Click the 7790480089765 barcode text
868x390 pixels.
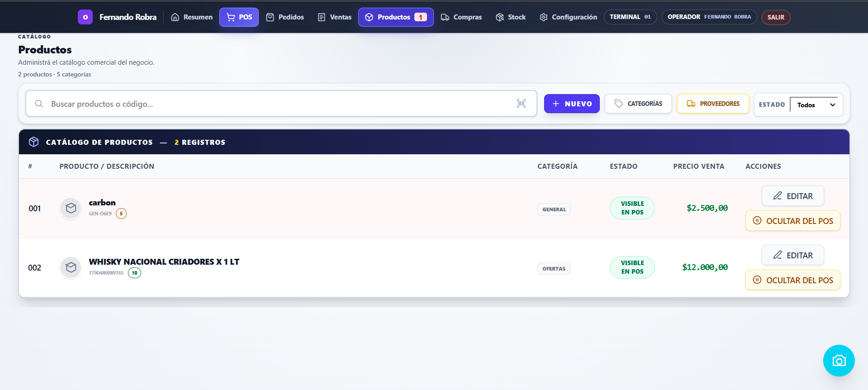pyautogui.click(x=106, y=273)
